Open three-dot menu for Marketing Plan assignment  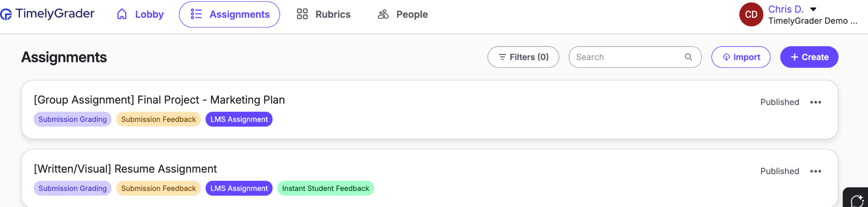[x=815, y=102]
